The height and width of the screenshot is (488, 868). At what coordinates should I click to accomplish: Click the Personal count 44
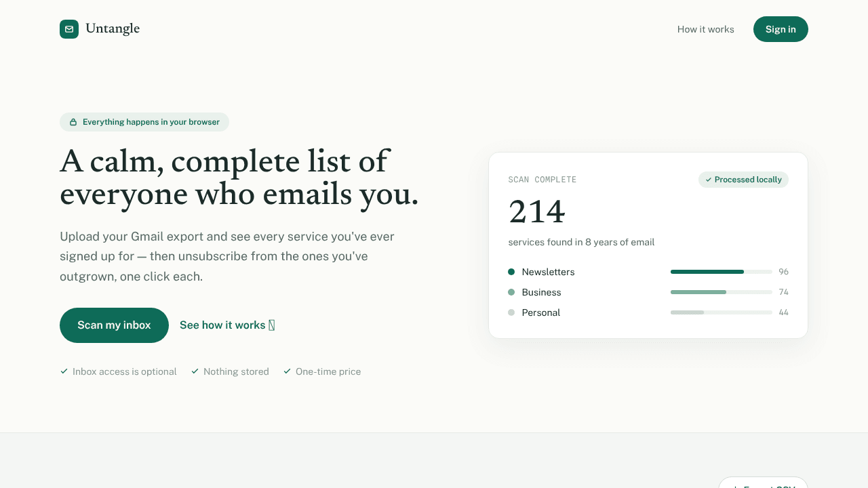tap(783, 312)
